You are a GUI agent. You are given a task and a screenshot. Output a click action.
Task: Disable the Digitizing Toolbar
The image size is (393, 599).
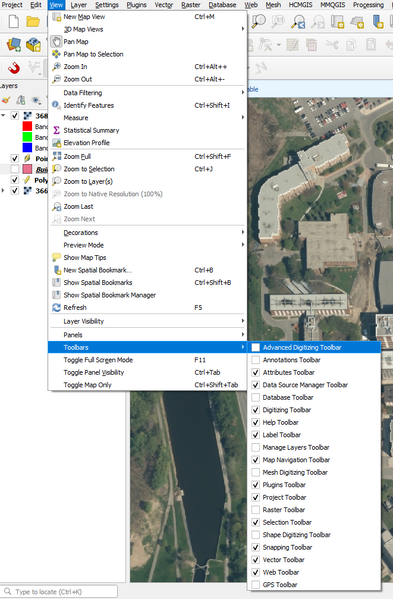point(256,410)
